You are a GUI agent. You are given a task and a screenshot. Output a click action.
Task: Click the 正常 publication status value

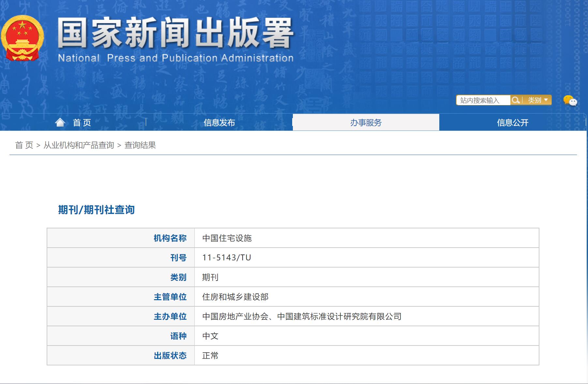[210, 356]
